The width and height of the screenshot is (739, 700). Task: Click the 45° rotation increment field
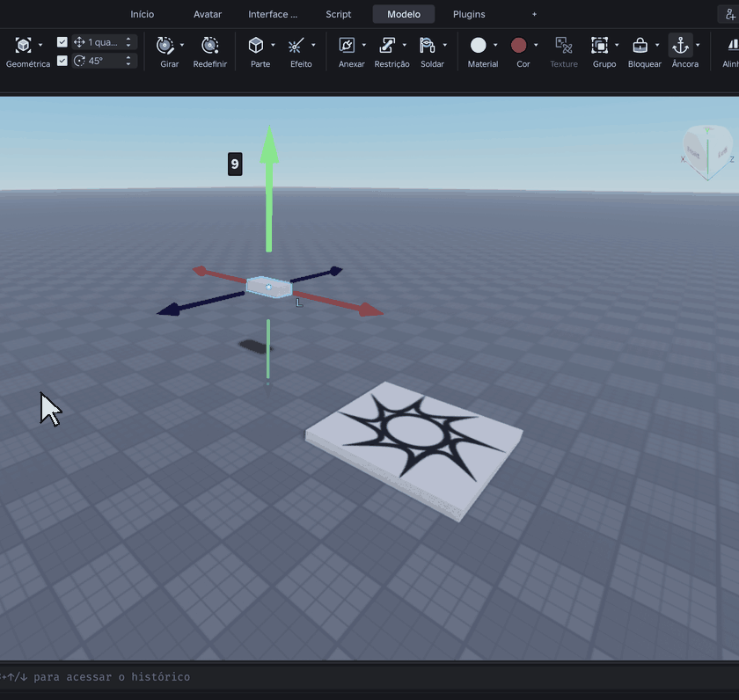pyautogui.click(x=105, y=61)
